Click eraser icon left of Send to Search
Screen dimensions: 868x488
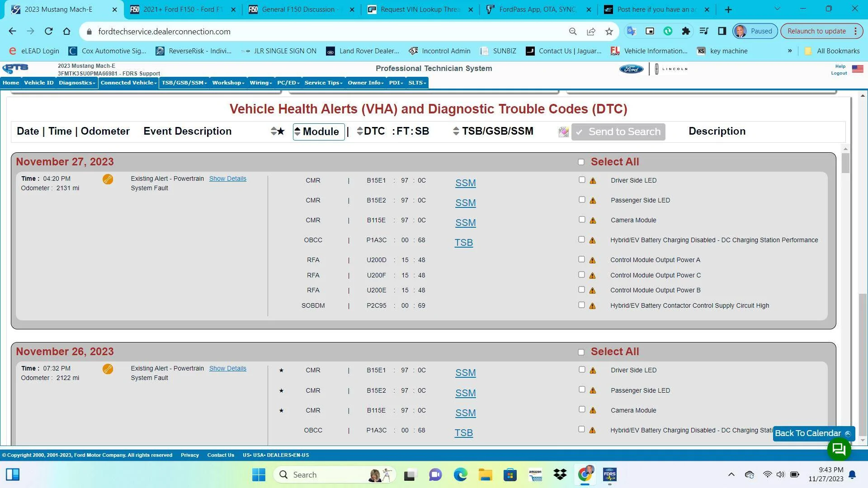563,132
